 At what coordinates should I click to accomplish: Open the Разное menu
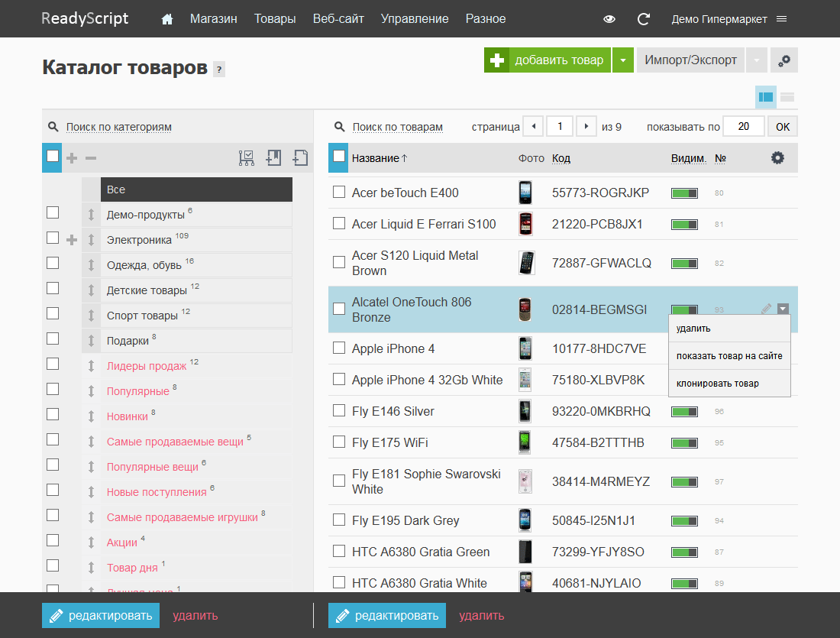point(486,19)
